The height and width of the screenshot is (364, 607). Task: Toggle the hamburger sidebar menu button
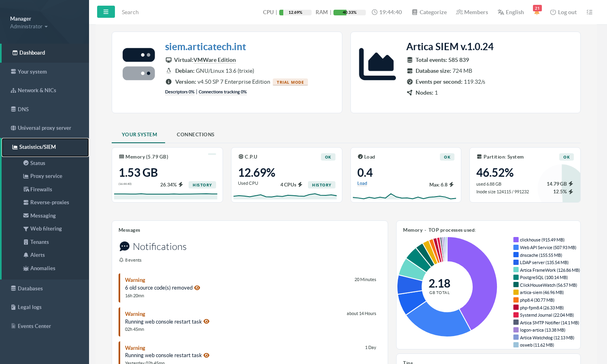tap(106, 12)
